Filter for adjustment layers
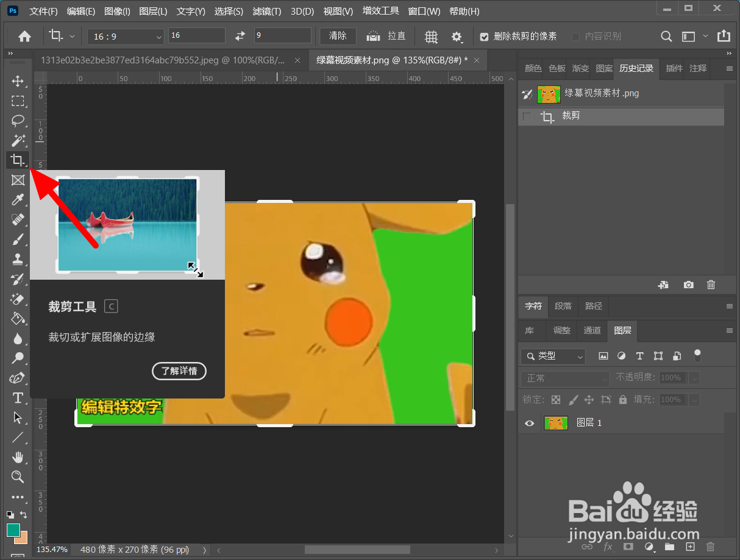 click(x=622, y=356)
